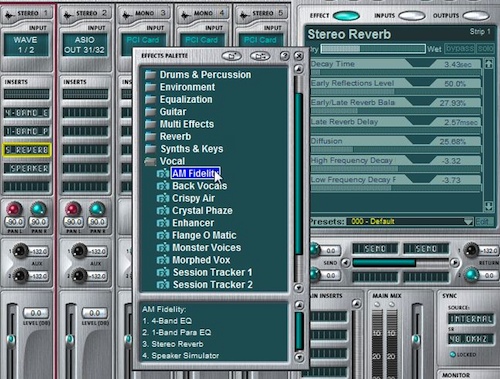Click the send right arrow button
The height and width of the screenshot is (379, 500).
click(454, 263)
